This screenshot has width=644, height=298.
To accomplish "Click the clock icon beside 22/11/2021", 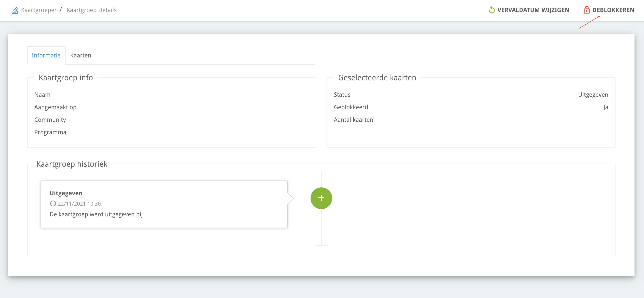I will point(53,203).
